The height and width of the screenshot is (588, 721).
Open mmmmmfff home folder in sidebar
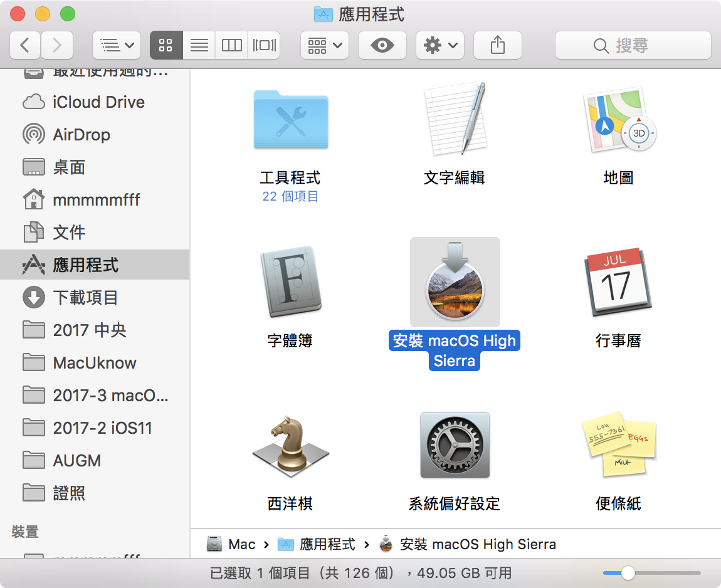pyautogui.click(x=95, y=200)
